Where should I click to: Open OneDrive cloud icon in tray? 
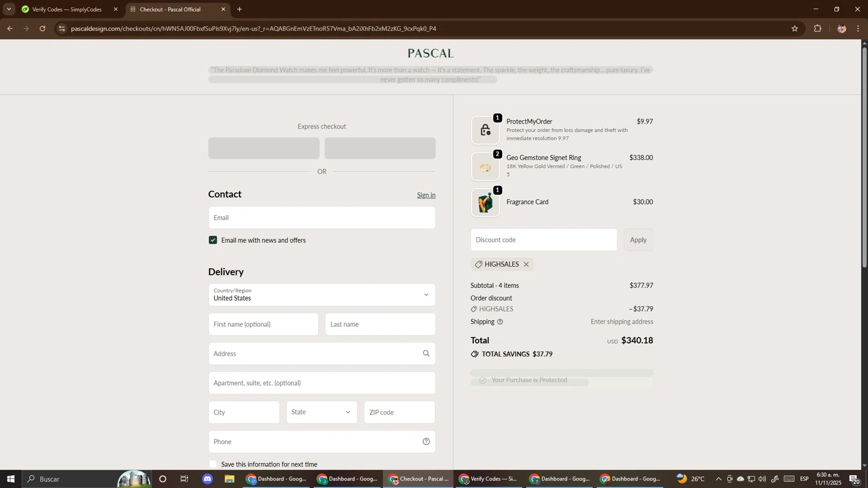click(x=740, y=479)
